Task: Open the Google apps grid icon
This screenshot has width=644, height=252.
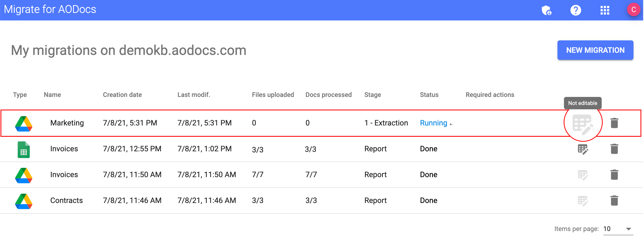Action: pos(605,10)
